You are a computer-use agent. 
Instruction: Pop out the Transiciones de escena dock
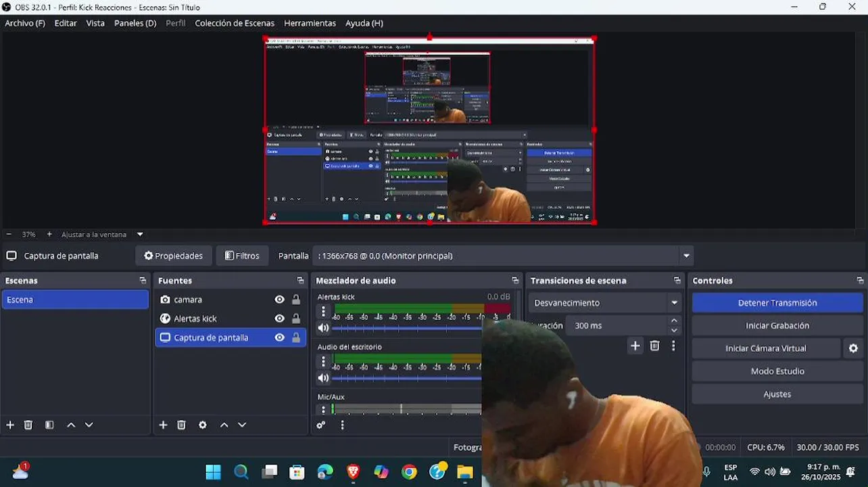[x=677, y=280]
